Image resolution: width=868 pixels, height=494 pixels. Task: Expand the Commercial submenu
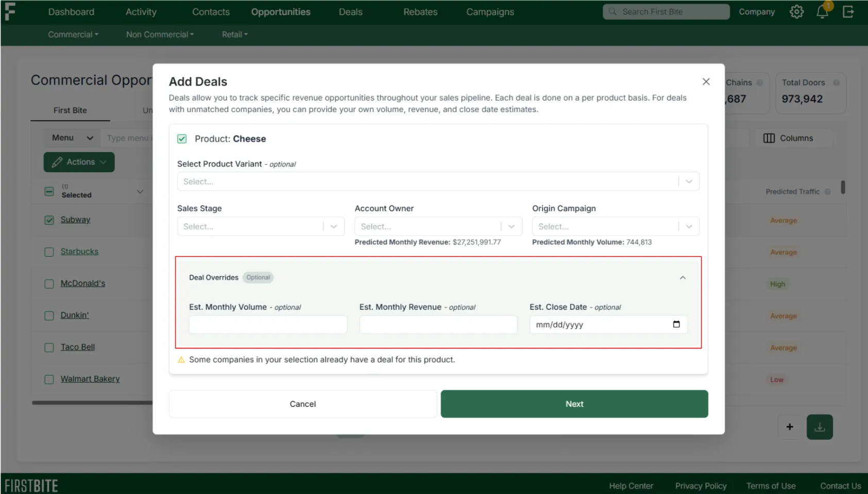click(73, 35)
